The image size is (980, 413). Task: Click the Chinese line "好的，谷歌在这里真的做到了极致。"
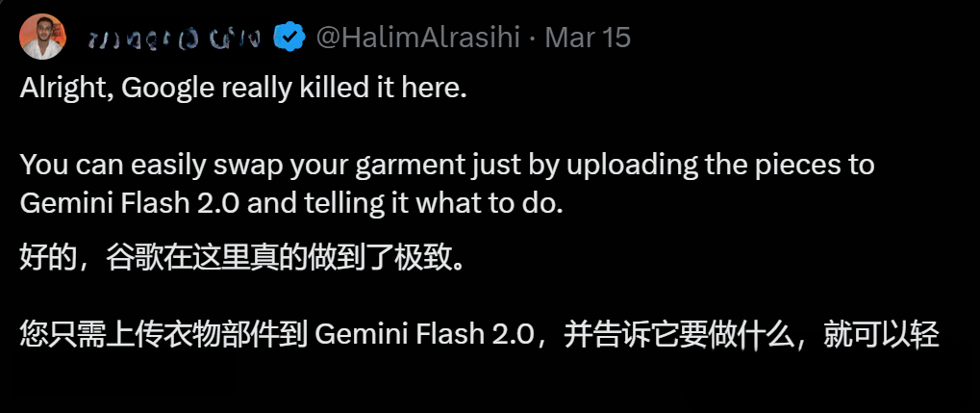click(243, 258)
